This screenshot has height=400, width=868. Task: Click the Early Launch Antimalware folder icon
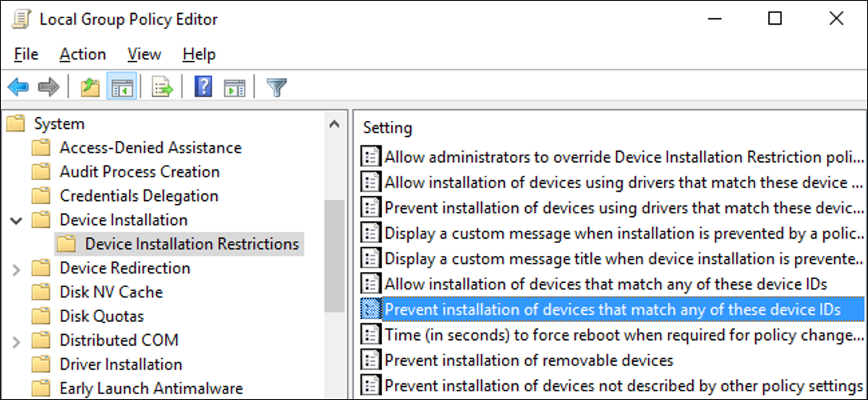(x=41, y=388)
